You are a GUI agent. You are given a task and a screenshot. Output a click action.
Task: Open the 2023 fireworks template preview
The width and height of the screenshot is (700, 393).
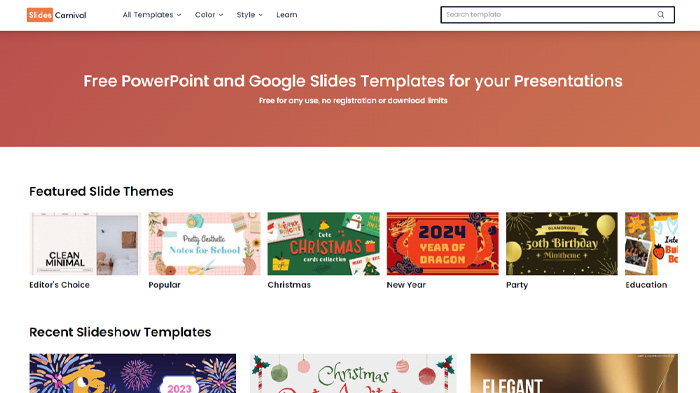[x=133, y=373]
